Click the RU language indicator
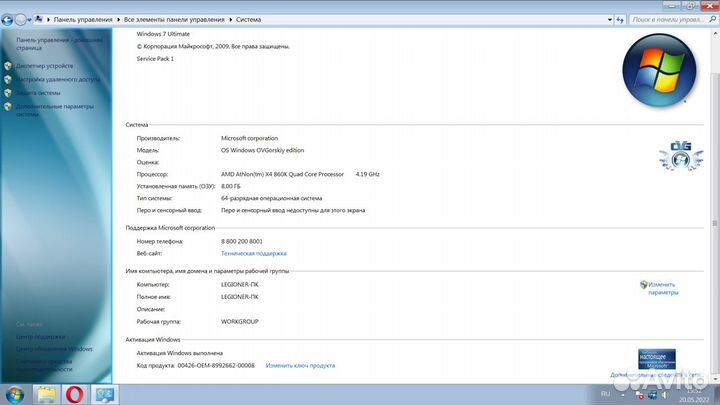 [606, 394]
